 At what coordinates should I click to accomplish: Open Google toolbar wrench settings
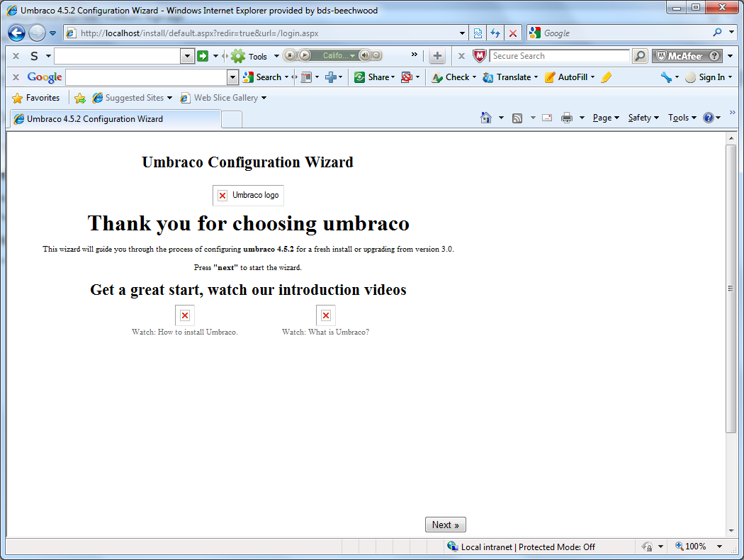pos(666,77)
